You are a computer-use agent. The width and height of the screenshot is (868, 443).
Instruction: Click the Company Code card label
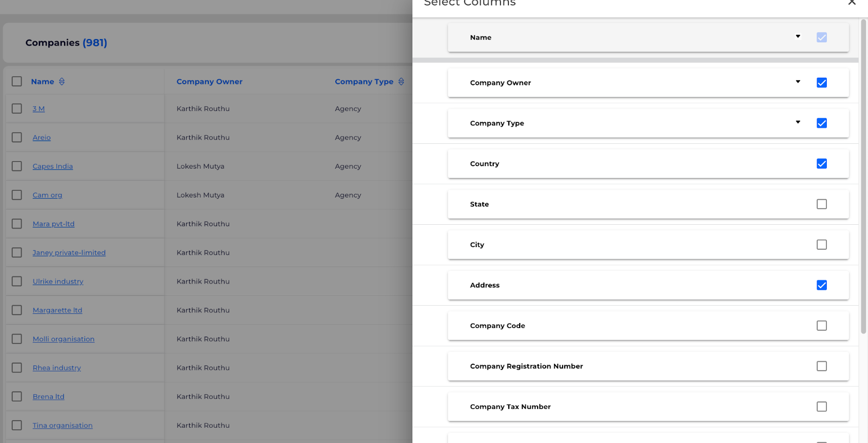pyautogui.click(x=497, y=326)
